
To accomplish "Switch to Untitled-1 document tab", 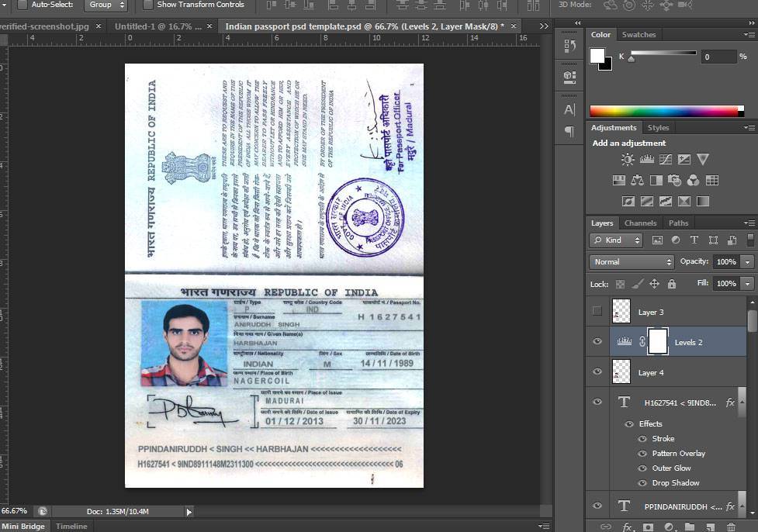I will [158, 26].
